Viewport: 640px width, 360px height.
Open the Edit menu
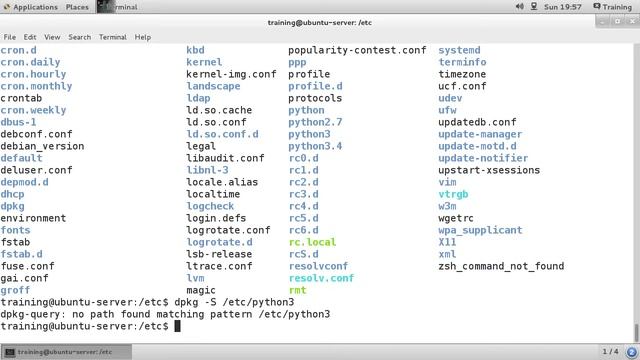point(30,37)
